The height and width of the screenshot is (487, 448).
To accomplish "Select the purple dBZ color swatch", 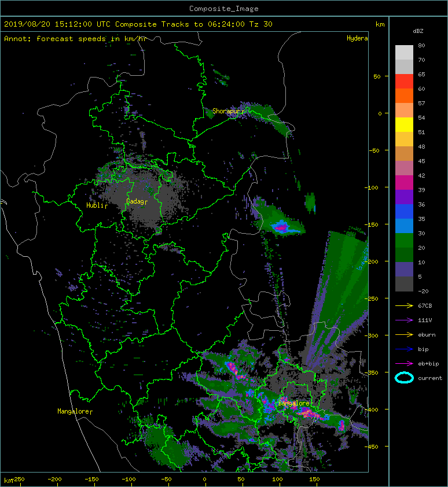I will click(x=404, y=197).
